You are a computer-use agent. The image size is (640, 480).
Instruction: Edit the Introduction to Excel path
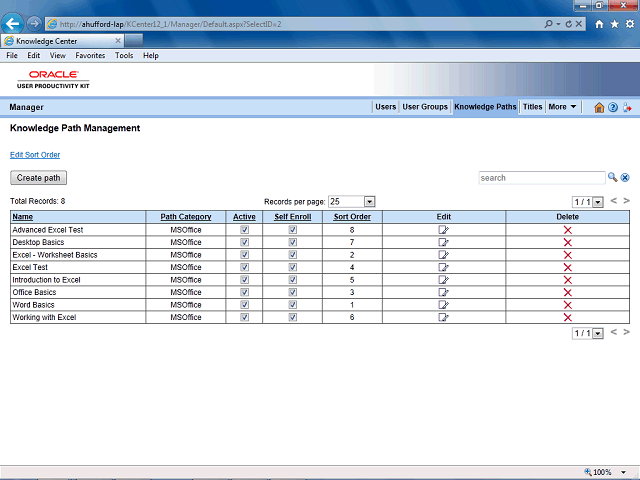click(x=444, y=280)
